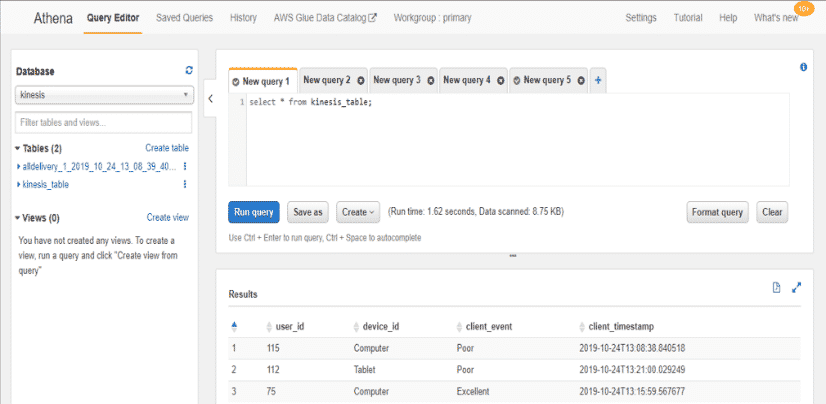826x404 pixels.
Task: Select the Excellent client_event cell
Action: click(473, 391)
